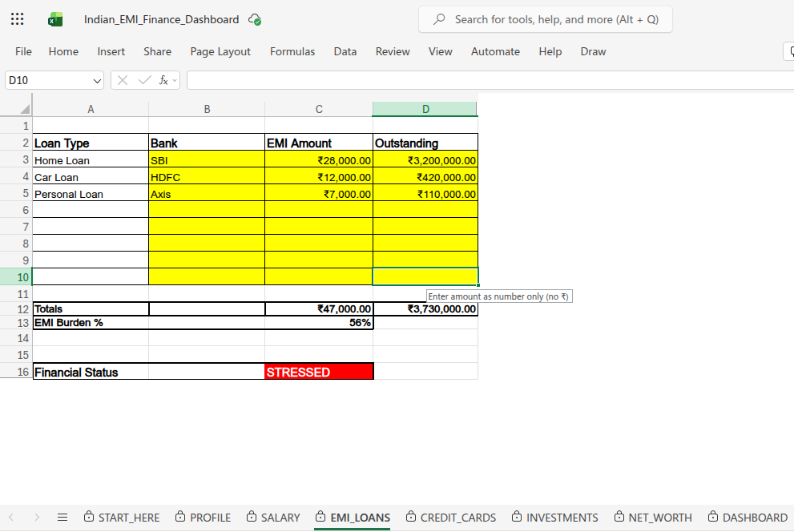The width and height of the screenshot is (794, 532).
Task: Switch to PROFILE sheet tab
Action: pos(203,518)
